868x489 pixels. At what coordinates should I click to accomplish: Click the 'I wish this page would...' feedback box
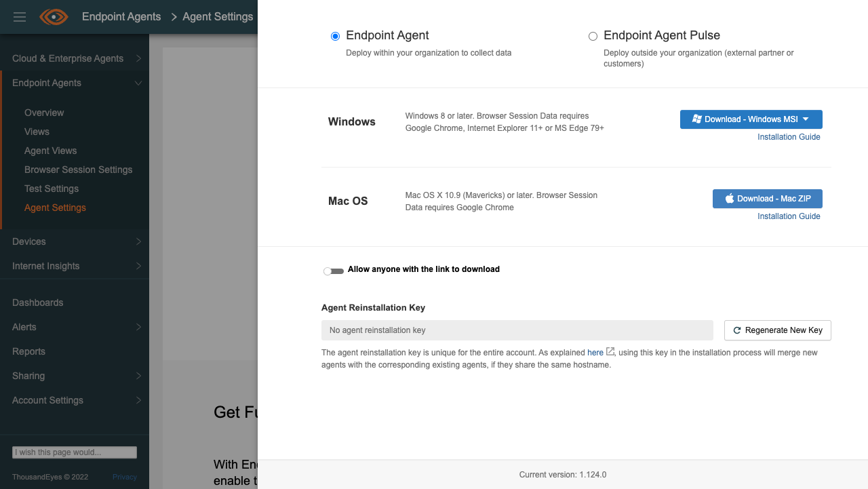pyautogui.click(x=75, y=452)
